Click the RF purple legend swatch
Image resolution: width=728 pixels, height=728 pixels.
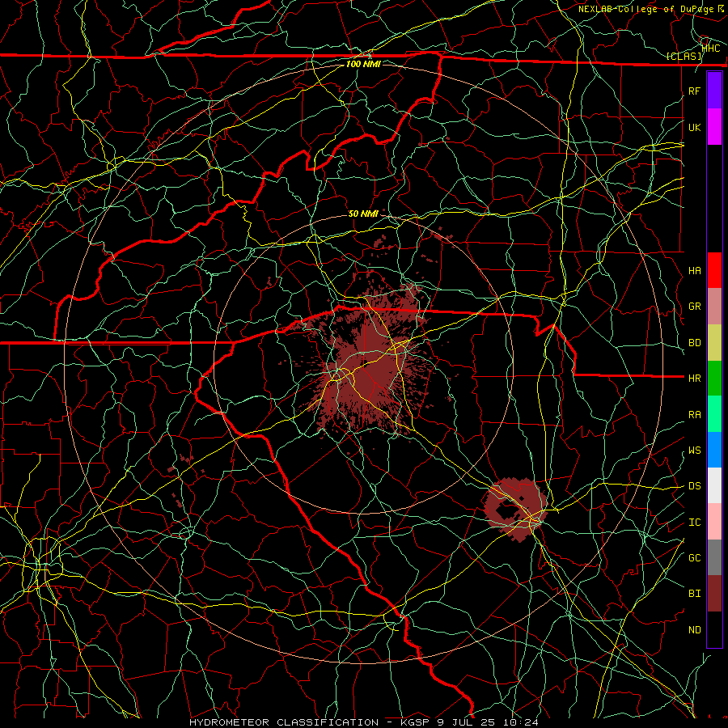point(714,91)
